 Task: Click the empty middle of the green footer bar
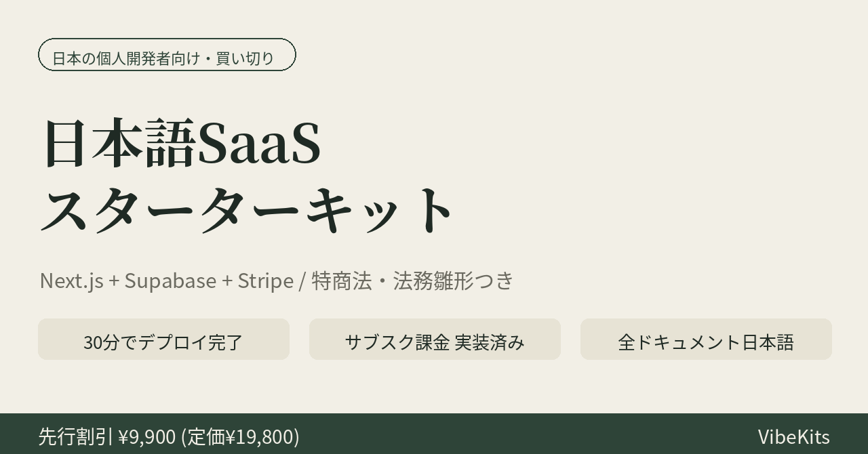click(529, 434)
